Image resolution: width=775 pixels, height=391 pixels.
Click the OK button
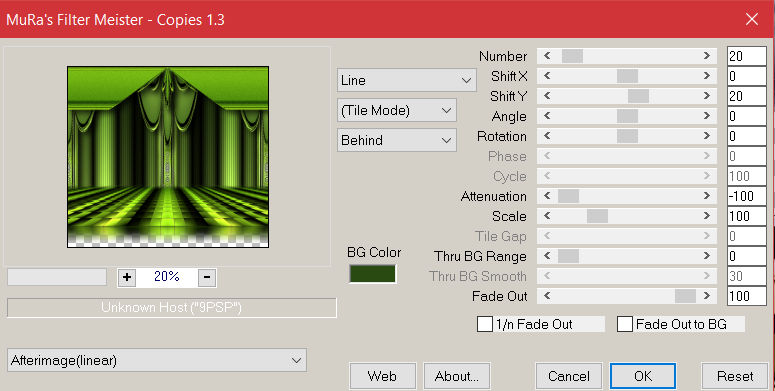pos(643,377)
